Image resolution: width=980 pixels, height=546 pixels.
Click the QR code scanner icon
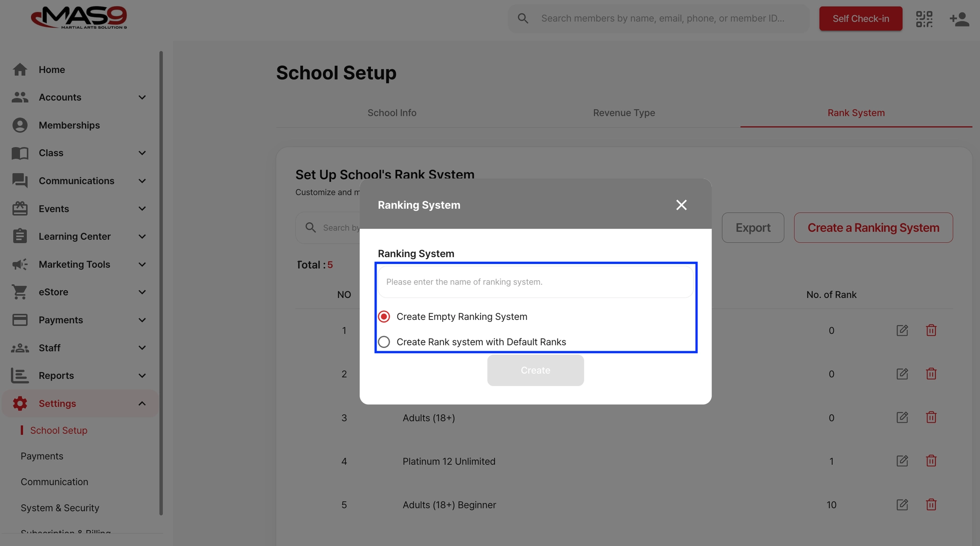click(924, 19)
